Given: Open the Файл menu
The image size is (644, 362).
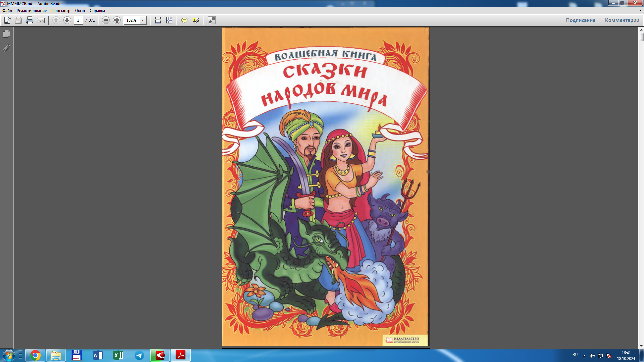Looking at the screenshot, I should 7,11.
